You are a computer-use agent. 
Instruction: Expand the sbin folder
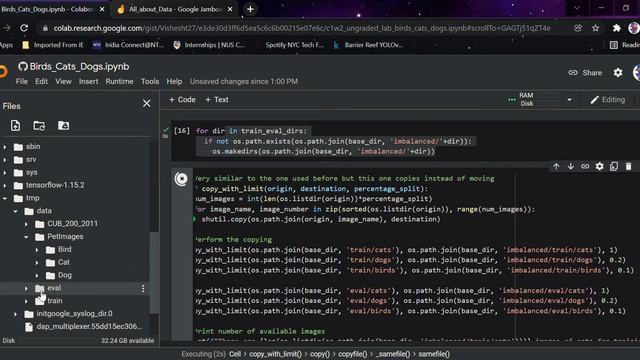pyautogui.click(x=5, y=147)
